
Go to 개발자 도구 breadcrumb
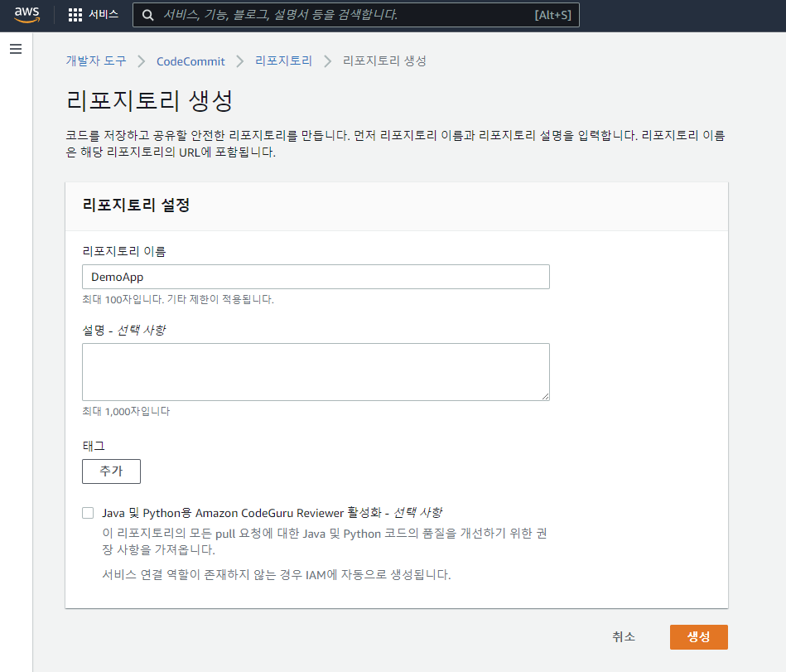coord(96,60)
